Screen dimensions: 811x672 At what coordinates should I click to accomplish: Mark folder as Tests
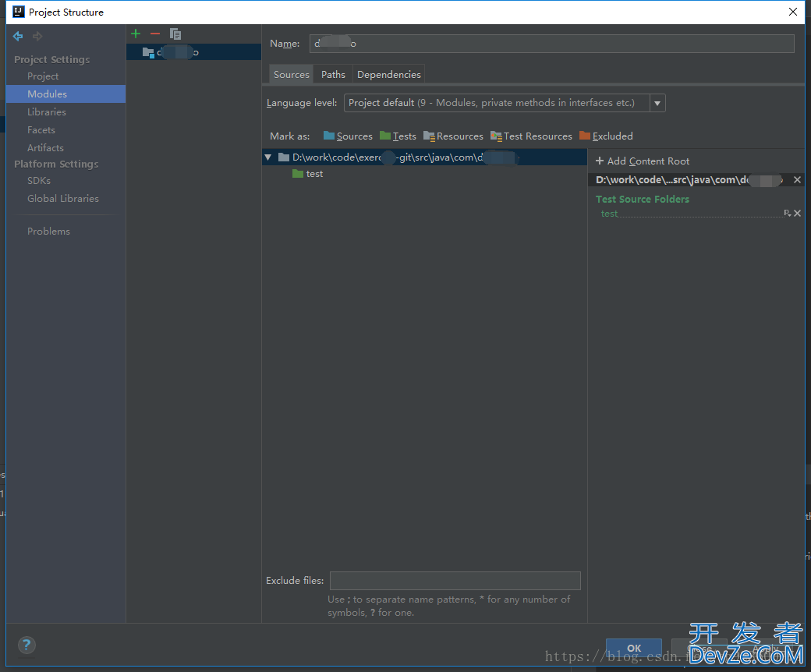click(398, 136)
